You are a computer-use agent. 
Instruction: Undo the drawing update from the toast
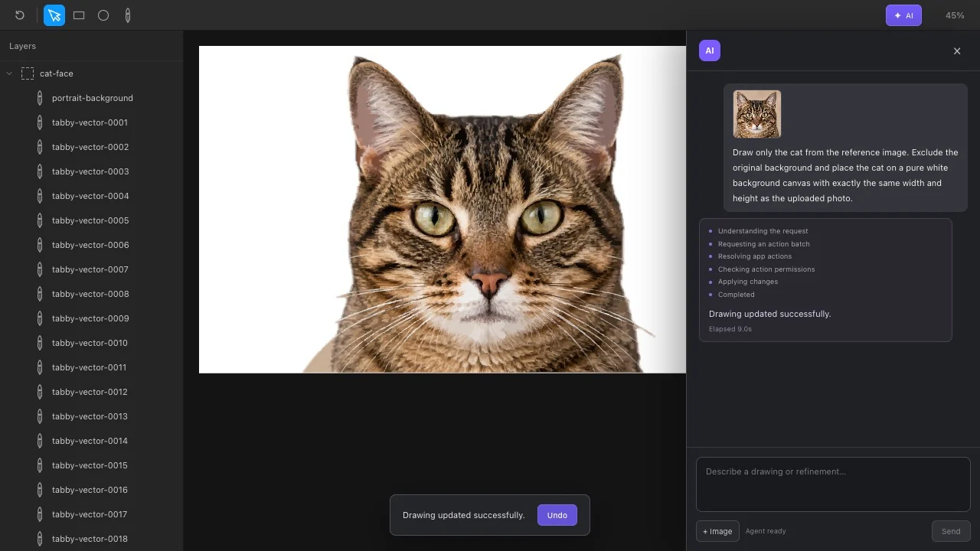click(x=557, y=515)
